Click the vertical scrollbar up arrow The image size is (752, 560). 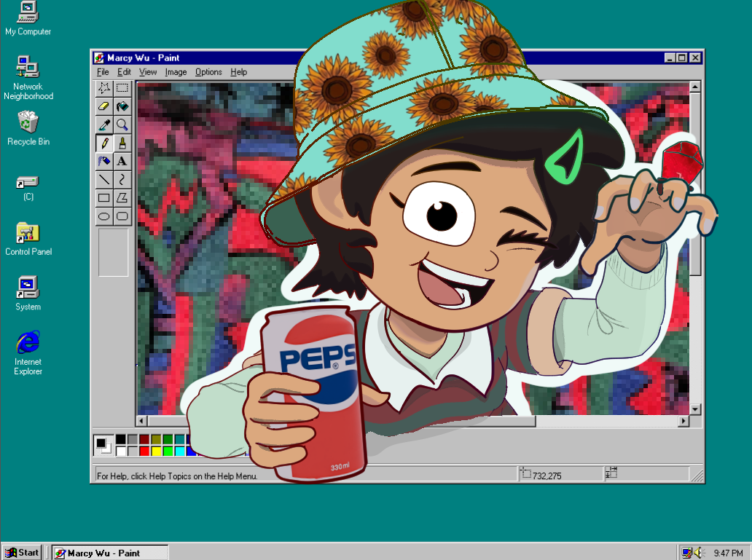[695, 87]
